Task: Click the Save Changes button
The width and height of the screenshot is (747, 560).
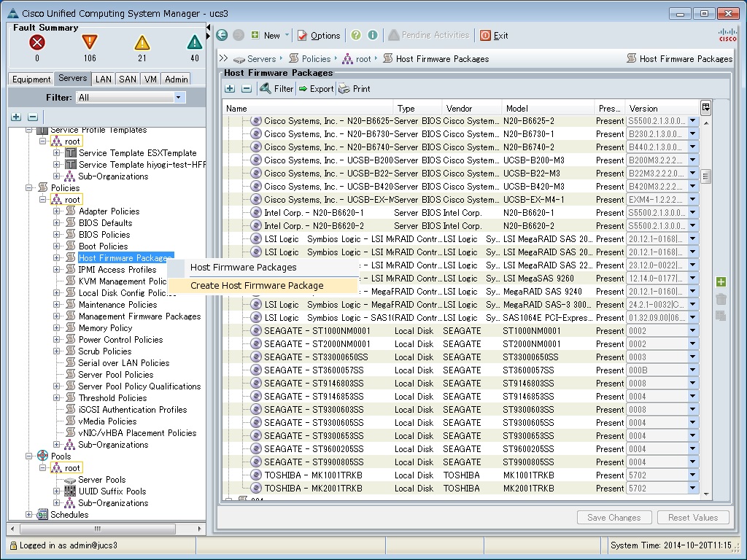Action: (614, 517)
